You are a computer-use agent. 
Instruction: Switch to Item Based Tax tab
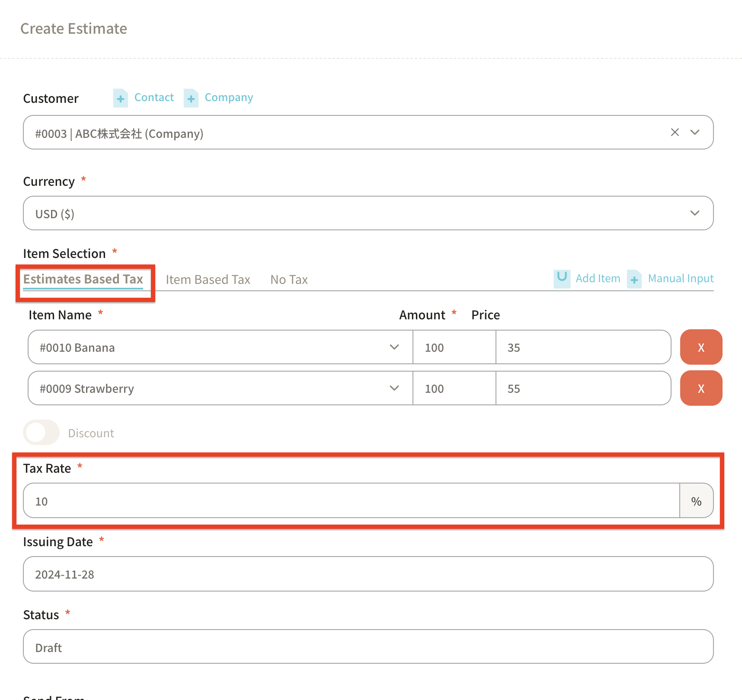coord(208,280)
